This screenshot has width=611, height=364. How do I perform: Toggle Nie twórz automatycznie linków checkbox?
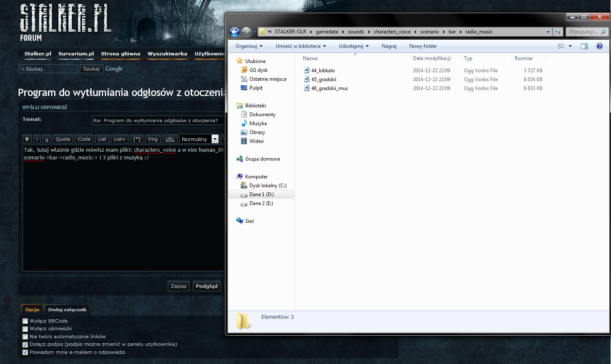(x=25, y=337)
